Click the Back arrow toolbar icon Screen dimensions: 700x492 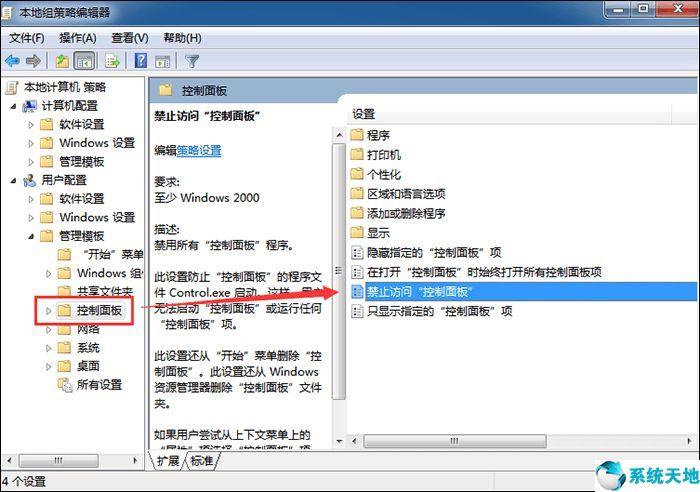12,61
